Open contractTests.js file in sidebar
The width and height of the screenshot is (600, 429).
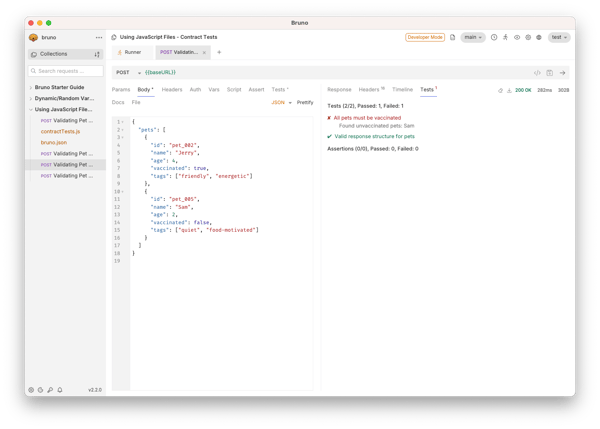(x=60, y=132)
